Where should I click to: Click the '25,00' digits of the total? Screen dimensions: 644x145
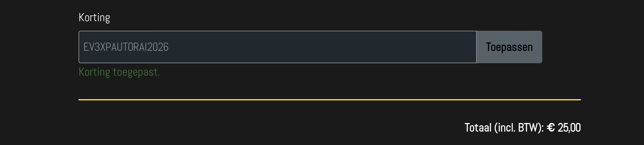(x=569, y=128)
